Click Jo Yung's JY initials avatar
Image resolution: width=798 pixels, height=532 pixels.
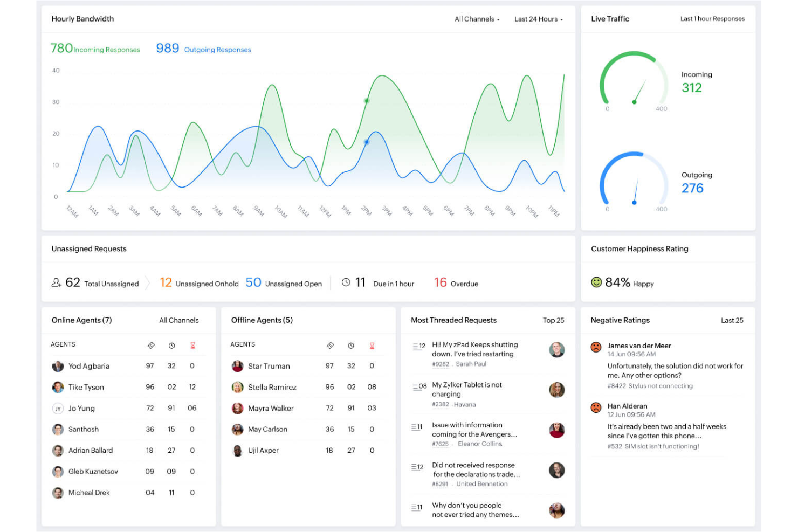[x=58, y=409]
